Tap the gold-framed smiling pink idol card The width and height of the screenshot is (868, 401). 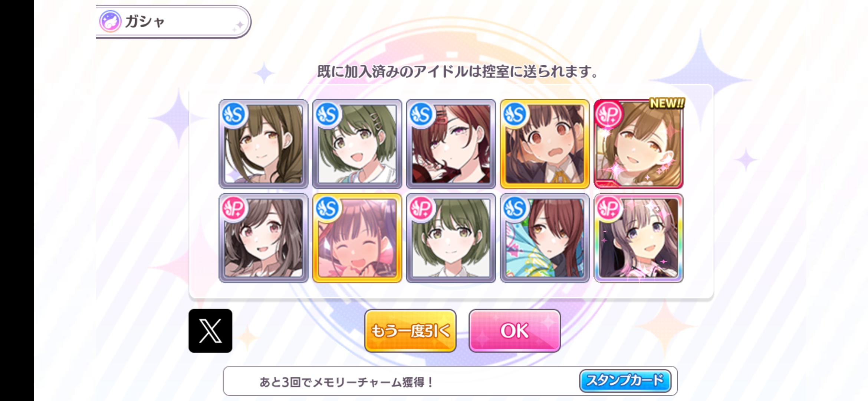(x=357, y=238)
